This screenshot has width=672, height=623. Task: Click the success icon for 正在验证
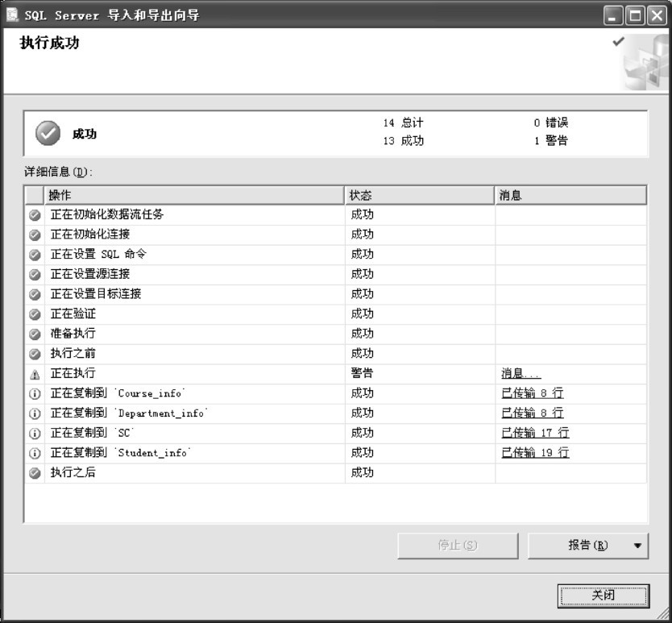pos(35,314)
